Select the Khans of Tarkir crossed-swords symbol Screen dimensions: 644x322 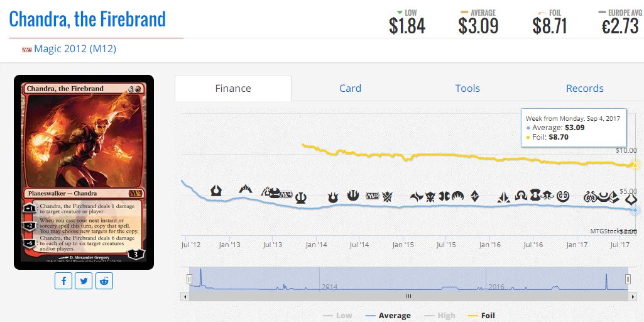(387, 197)
